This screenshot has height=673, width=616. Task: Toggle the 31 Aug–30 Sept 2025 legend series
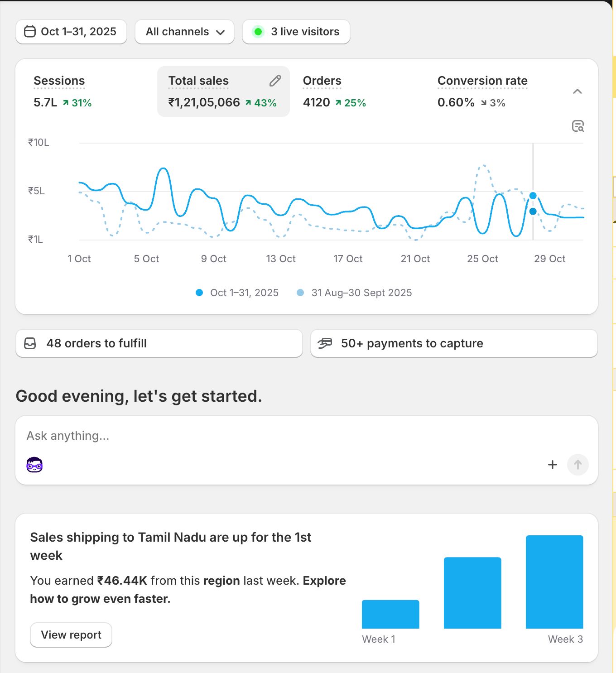(x=355, y=293)
